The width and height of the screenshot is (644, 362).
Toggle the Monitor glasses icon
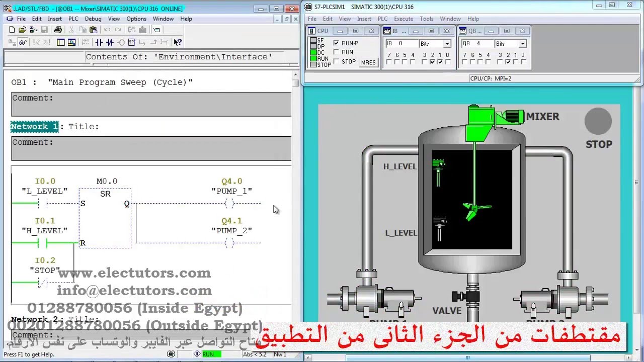[x=23, y=43]
